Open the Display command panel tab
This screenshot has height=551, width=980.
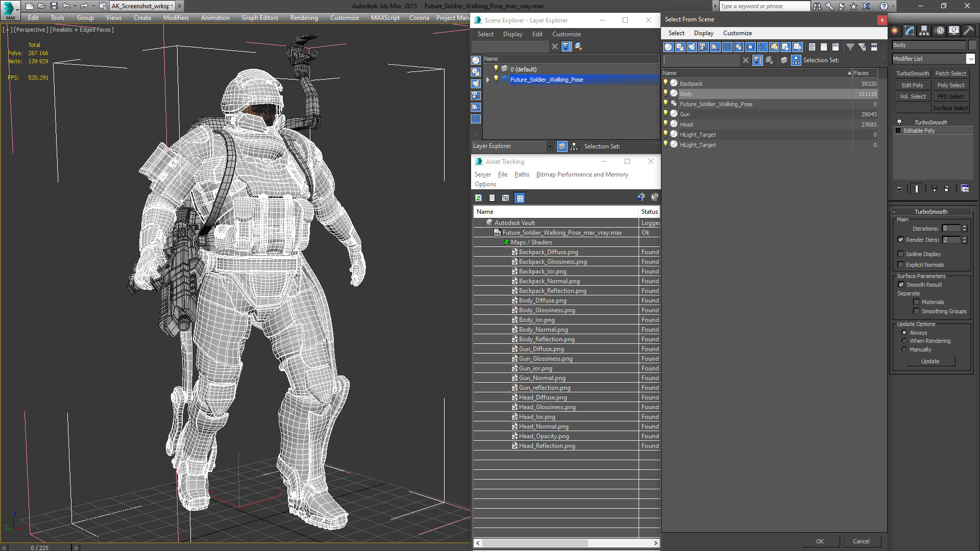click(x=954, y=31)
